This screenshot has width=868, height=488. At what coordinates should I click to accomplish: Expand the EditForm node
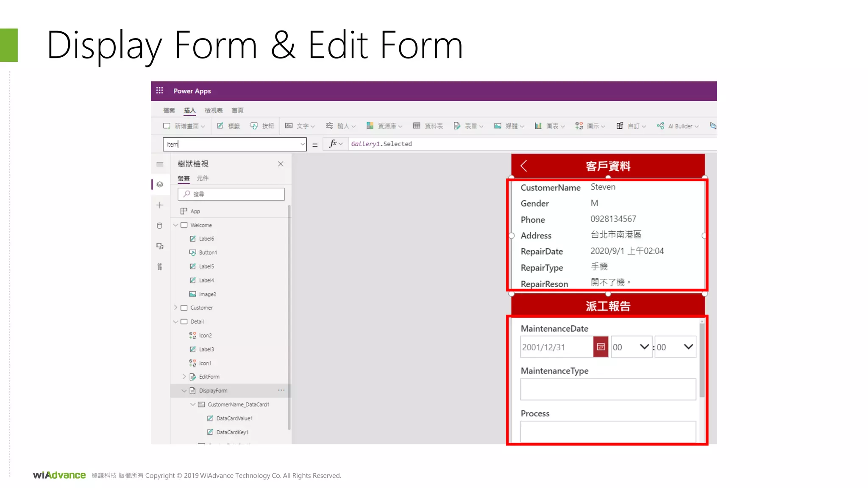[x=184, y=376]
